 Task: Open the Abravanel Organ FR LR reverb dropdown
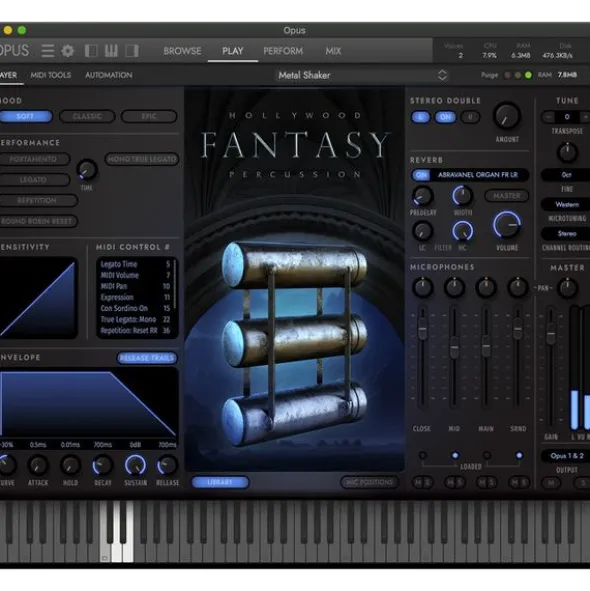click(478, 175)
